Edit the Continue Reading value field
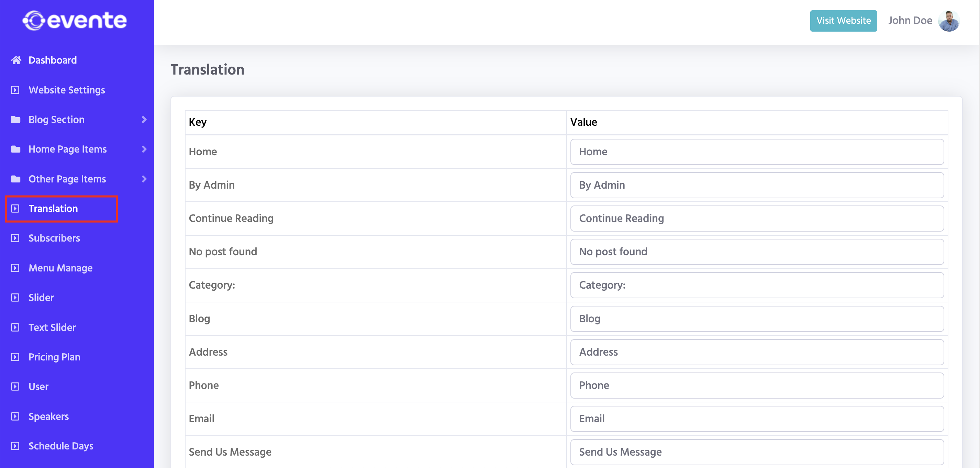Viewport: 980px width, 468px height. (x=757, y=219)
